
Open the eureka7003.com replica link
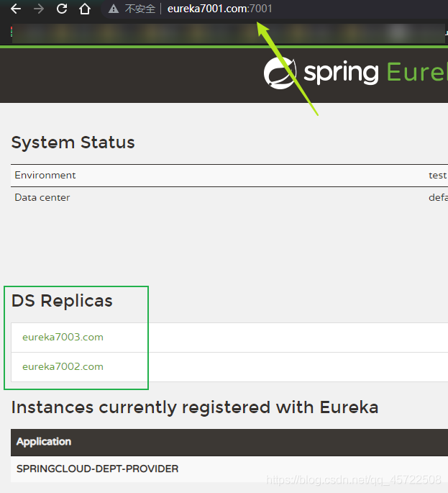(x=63, y=337)
